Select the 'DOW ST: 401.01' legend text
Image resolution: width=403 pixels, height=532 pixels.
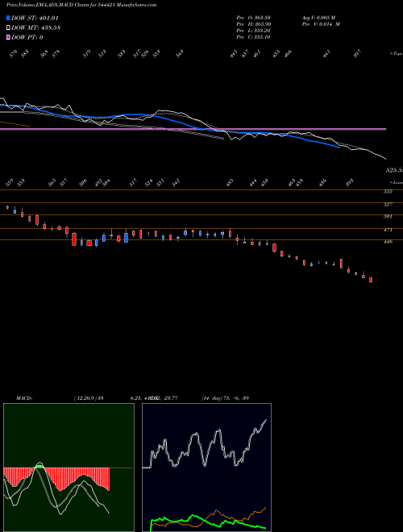pos(35,18)
